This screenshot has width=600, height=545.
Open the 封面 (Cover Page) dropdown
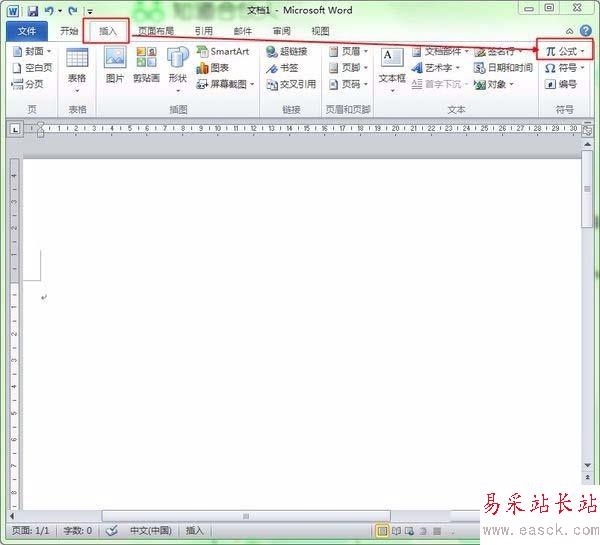click(32, 51)
